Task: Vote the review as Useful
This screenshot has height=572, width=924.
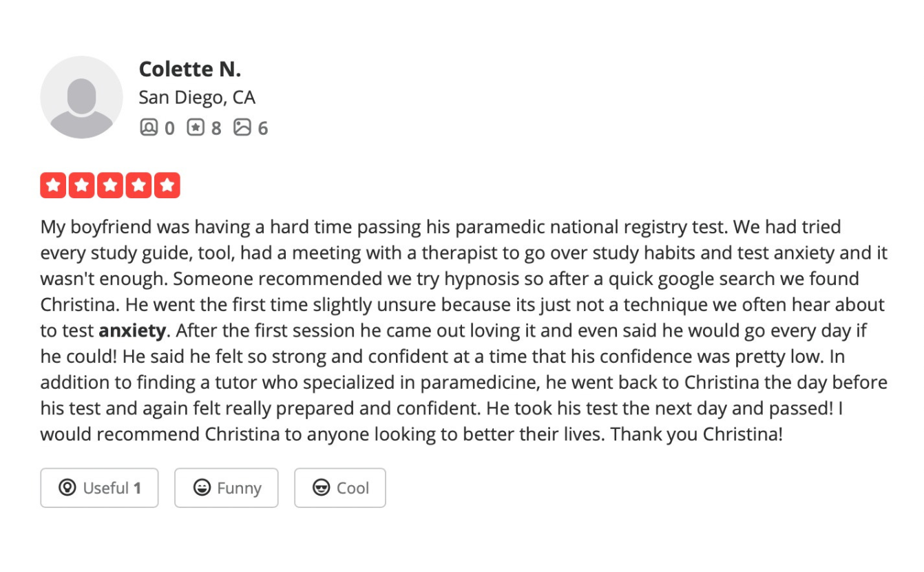Action: [99, 487]
